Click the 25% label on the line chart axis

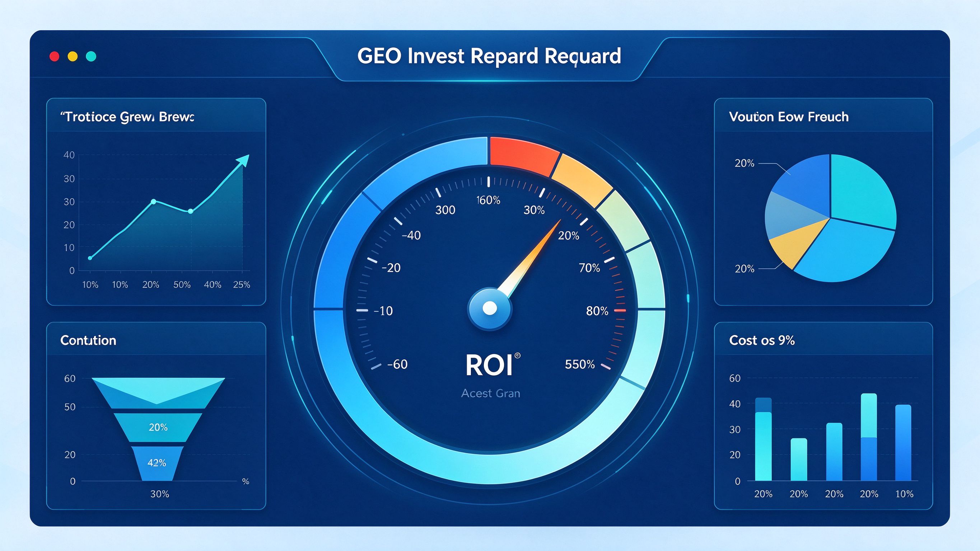point(242,284)
